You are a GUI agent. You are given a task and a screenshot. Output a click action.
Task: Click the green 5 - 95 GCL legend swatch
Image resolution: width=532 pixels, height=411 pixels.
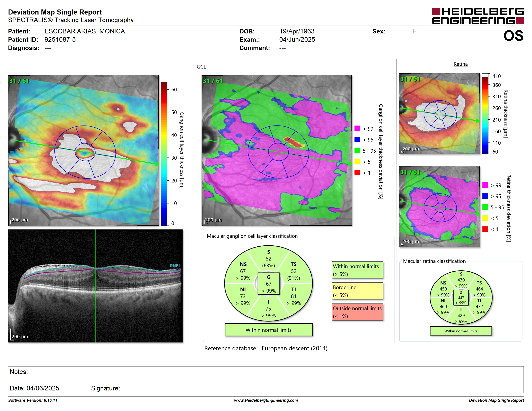pos(357,150)
